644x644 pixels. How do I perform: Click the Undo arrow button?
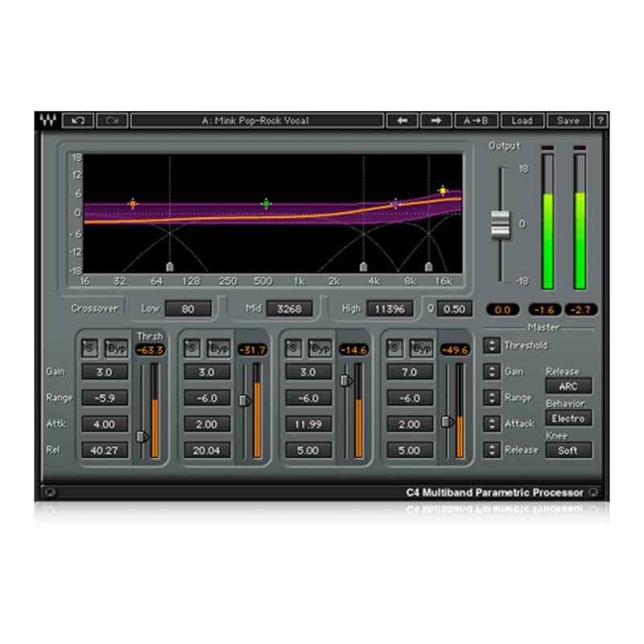coord(78,121)
